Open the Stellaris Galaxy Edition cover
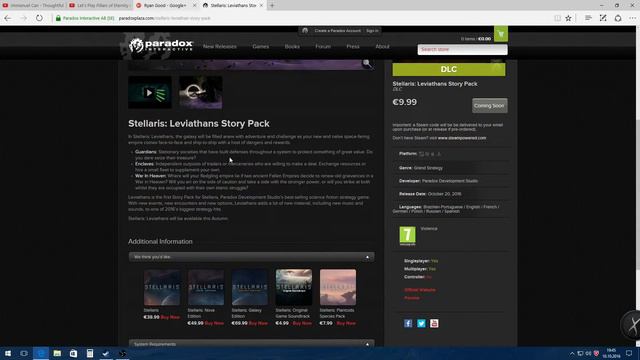The image size is (640, 360). 250,287
